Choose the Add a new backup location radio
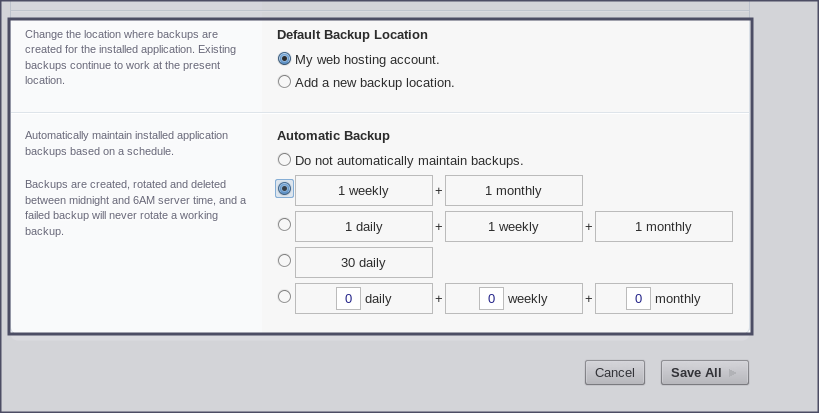 285,82
